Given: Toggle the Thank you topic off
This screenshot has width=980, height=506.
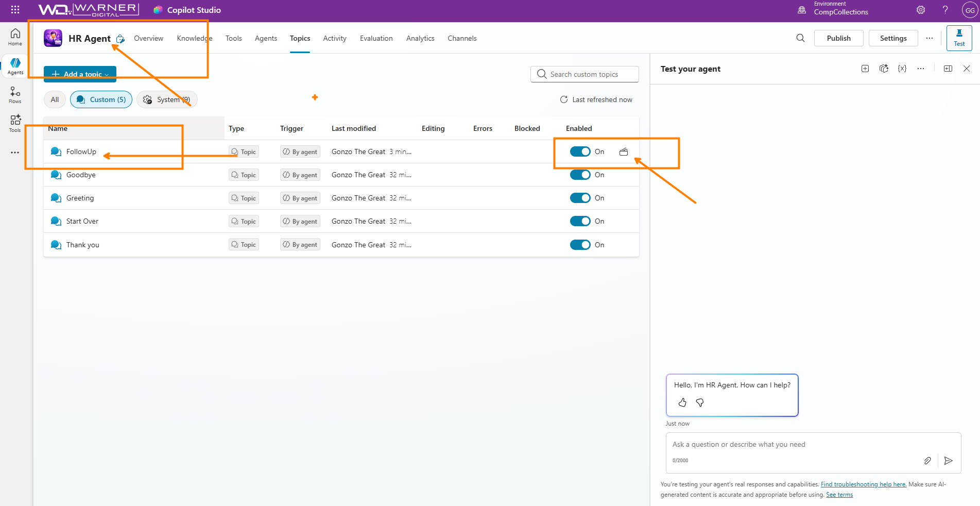Looking at the screenshot, I should tap(580, 245).
